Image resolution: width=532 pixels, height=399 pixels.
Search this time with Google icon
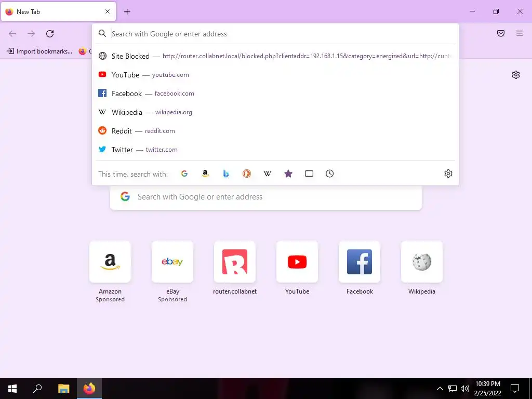pyautogui.click(x=184, y=174)
